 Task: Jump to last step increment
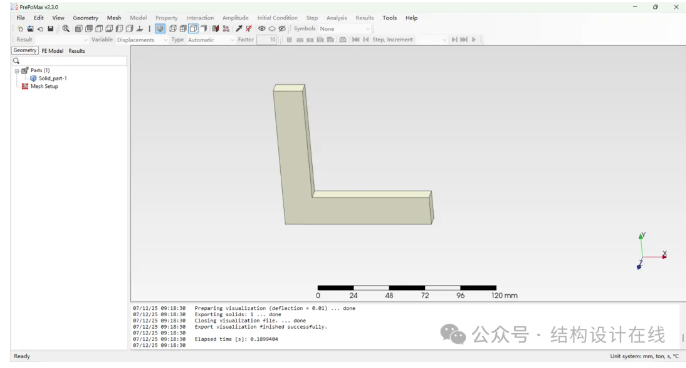tap(464, 40)
